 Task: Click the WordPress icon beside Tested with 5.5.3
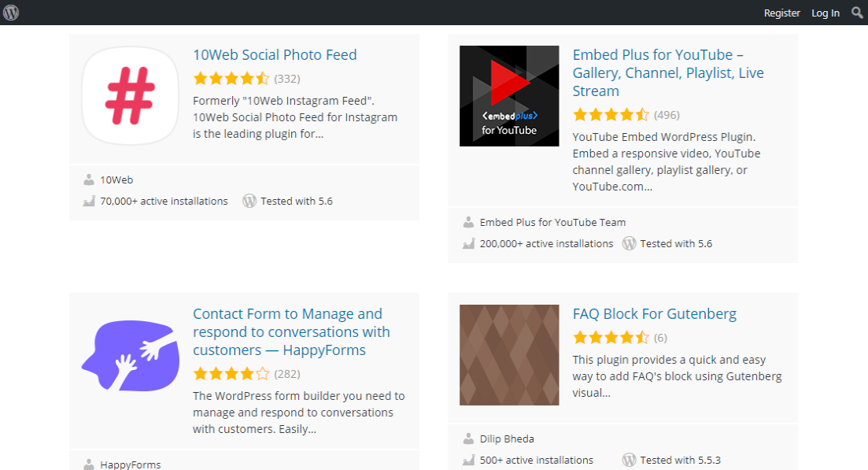[629, 460]
